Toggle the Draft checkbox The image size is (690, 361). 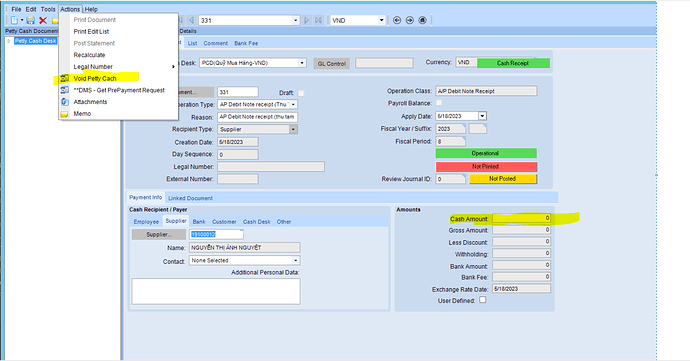[x=301, y=93]
